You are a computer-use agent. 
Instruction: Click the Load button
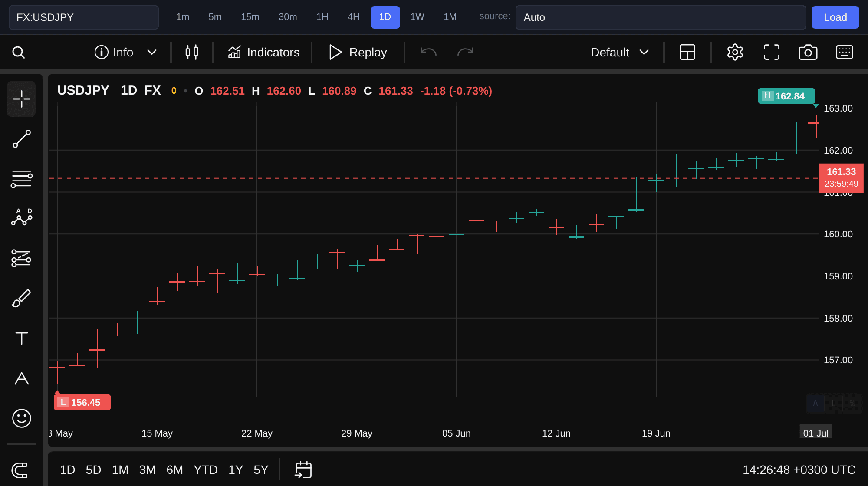click(x=835, y=17)
